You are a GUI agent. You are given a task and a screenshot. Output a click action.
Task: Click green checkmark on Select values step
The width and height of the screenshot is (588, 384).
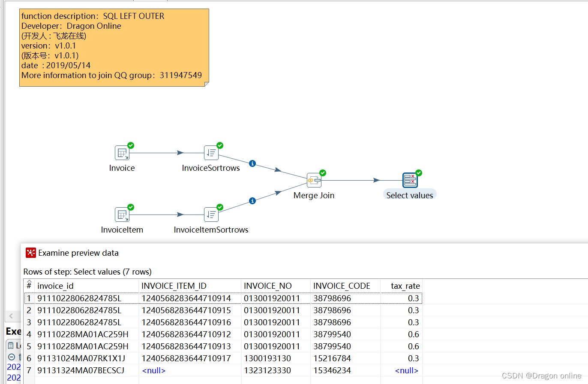419,173
